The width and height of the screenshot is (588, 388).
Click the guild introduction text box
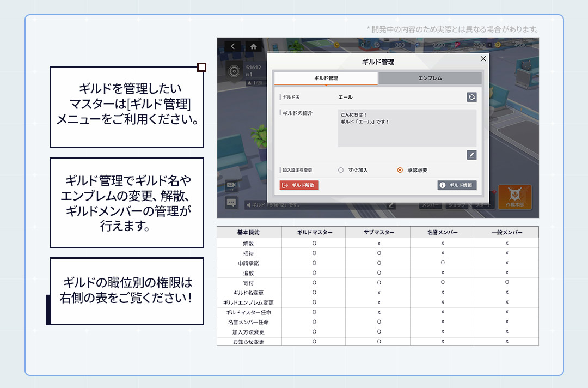pos(407,128)
